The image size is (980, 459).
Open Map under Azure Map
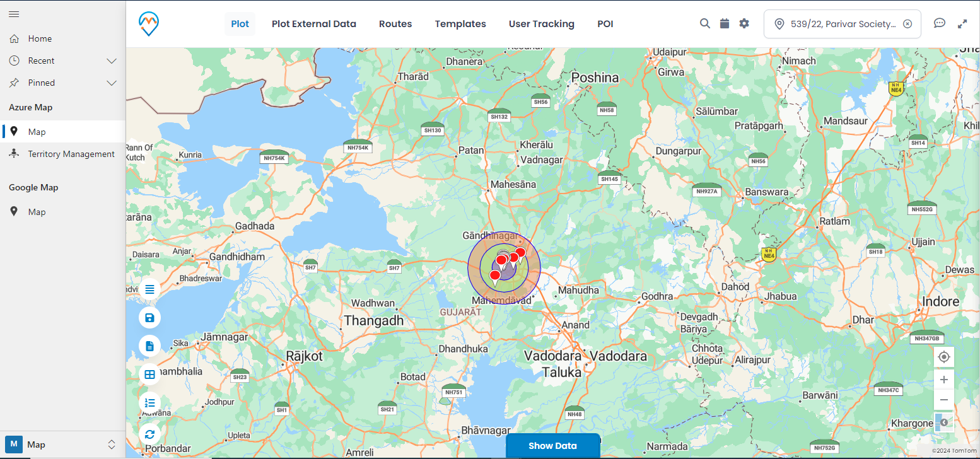[x=62, y=132]
